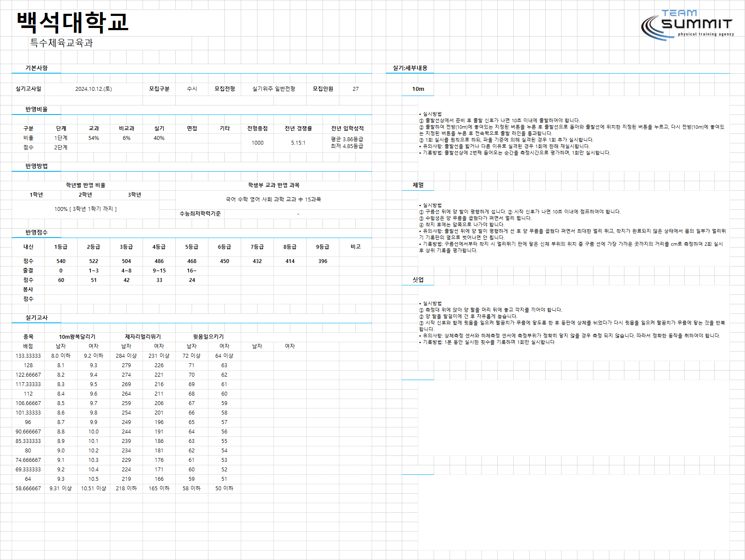Click the 1등급 column header
The height and width of the screenshot is (560, 745).
(61, 247)
